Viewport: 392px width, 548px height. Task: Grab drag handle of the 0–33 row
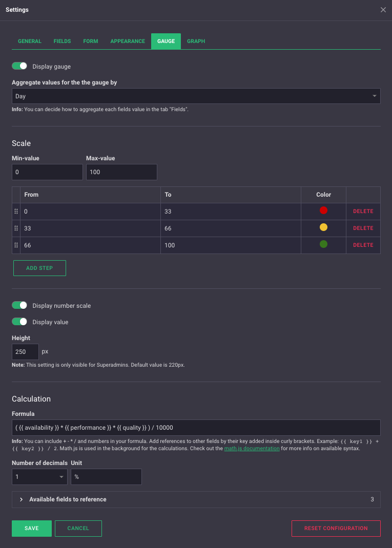click(16, 211)
